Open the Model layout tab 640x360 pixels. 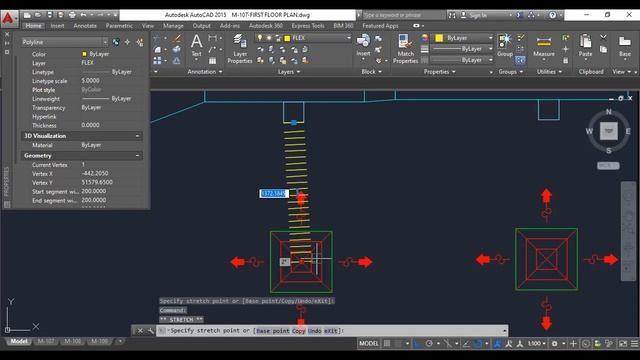[x=19, y=341]
